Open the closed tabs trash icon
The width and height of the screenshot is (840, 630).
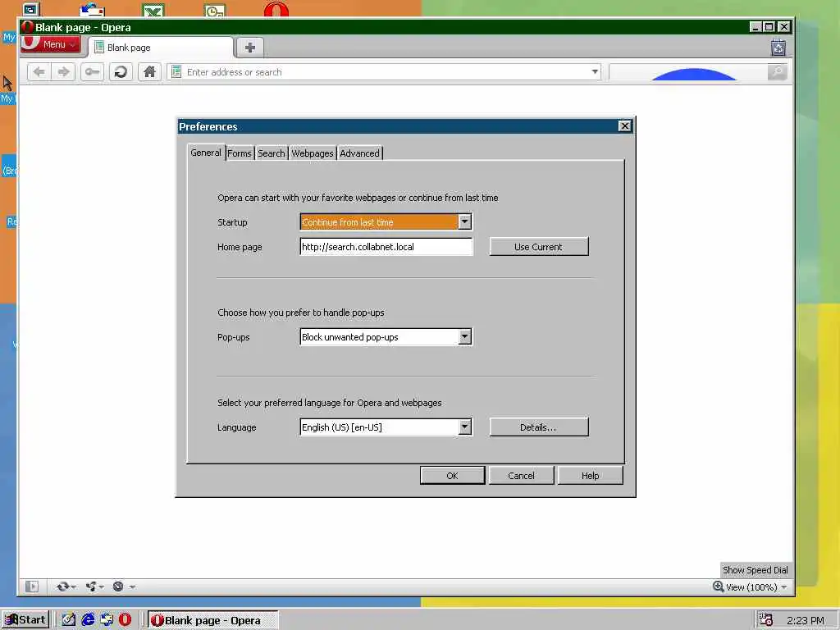tap(778, 48)
